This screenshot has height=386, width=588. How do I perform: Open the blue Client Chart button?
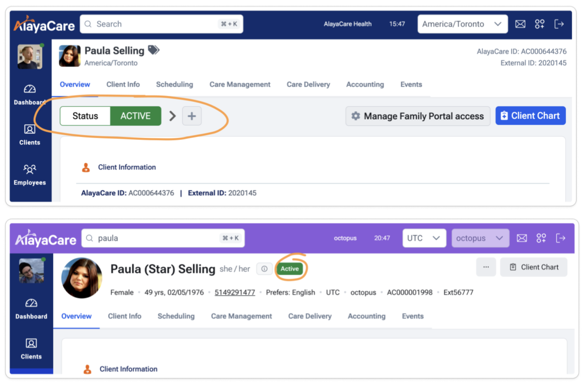(x=530, y=116)
